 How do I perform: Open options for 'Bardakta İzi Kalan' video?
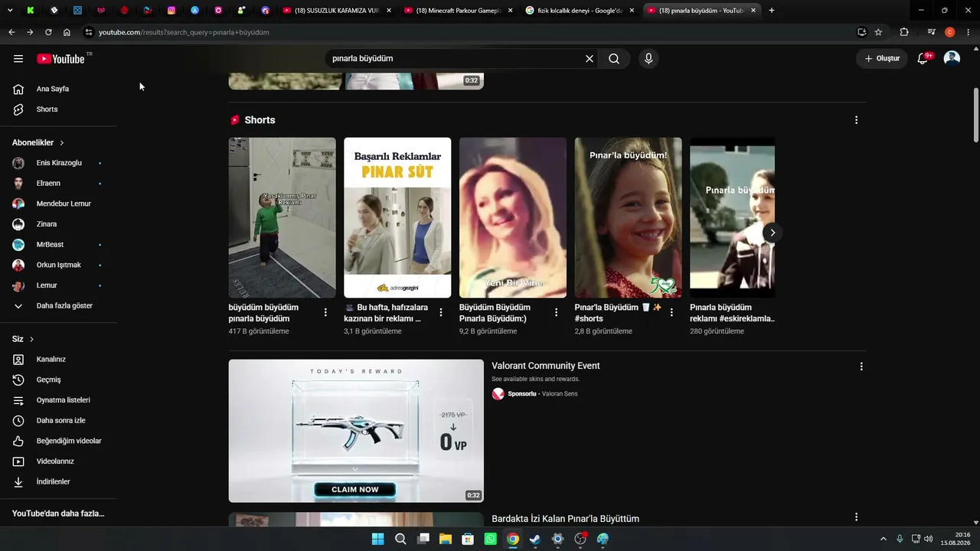[x=856, y=517]
